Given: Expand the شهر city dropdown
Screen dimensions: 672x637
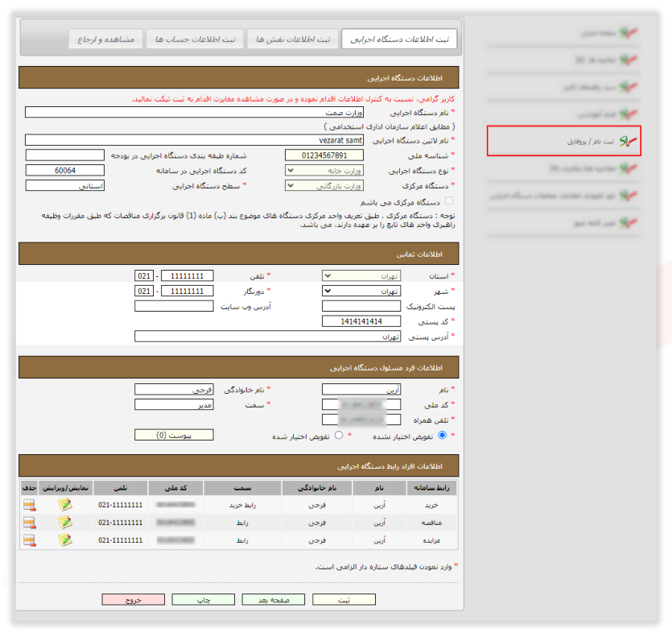Looking at the screenshot, I should pos(361,291).
